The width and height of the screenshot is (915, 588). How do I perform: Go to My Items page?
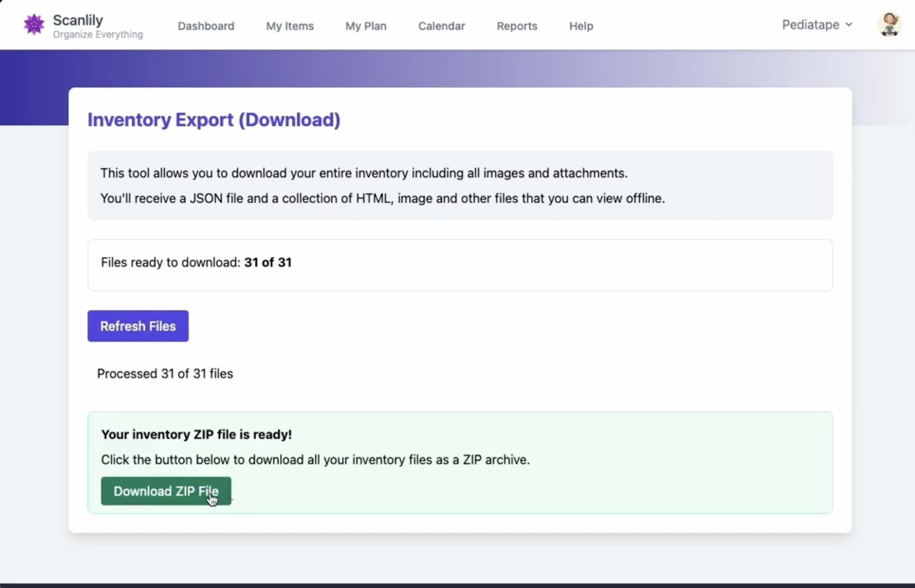pyautogui.click(x=290, y=26)
